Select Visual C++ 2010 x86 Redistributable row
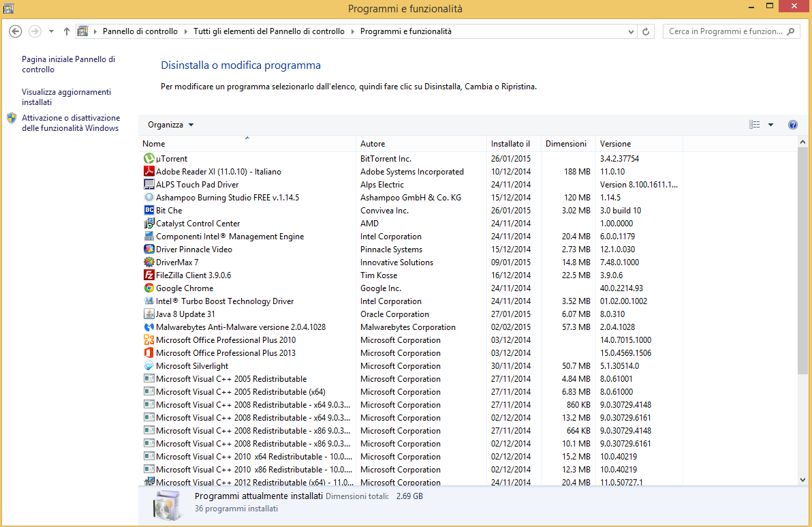The height and width of the screenshot is (527, 812). pyautogui.click(x=411, y=470)
